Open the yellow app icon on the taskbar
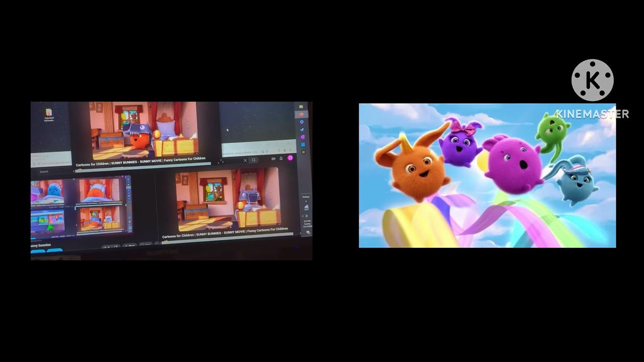The image size is (644, 362). pos(303,152)
